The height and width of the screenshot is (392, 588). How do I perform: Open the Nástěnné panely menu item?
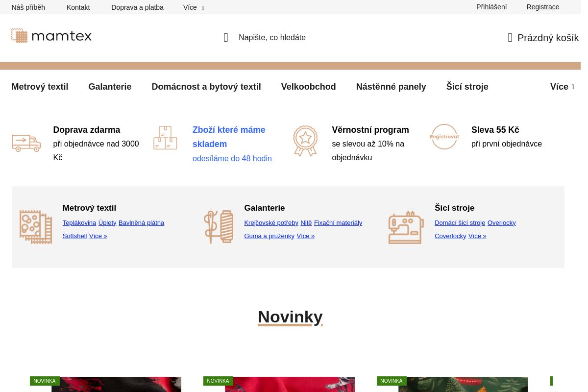pyautogui.click(x=391, y=87)
